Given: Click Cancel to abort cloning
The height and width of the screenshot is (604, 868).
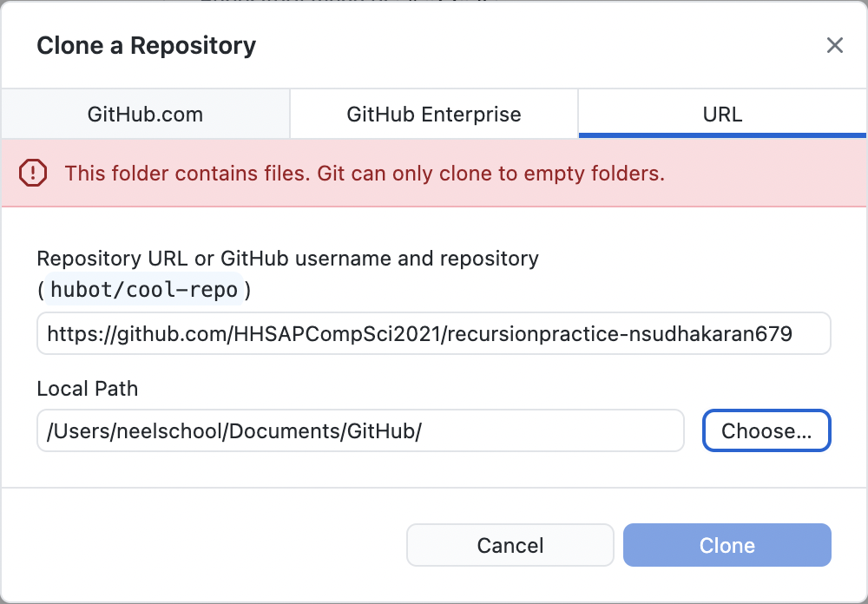Looking at the screenshot, I should tap(510, 545).
